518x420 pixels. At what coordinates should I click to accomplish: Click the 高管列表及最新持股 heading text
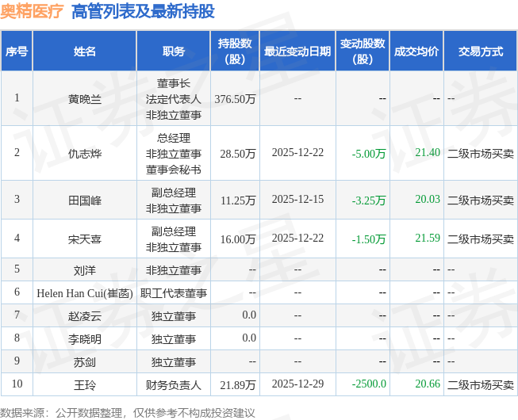point(143,11)
